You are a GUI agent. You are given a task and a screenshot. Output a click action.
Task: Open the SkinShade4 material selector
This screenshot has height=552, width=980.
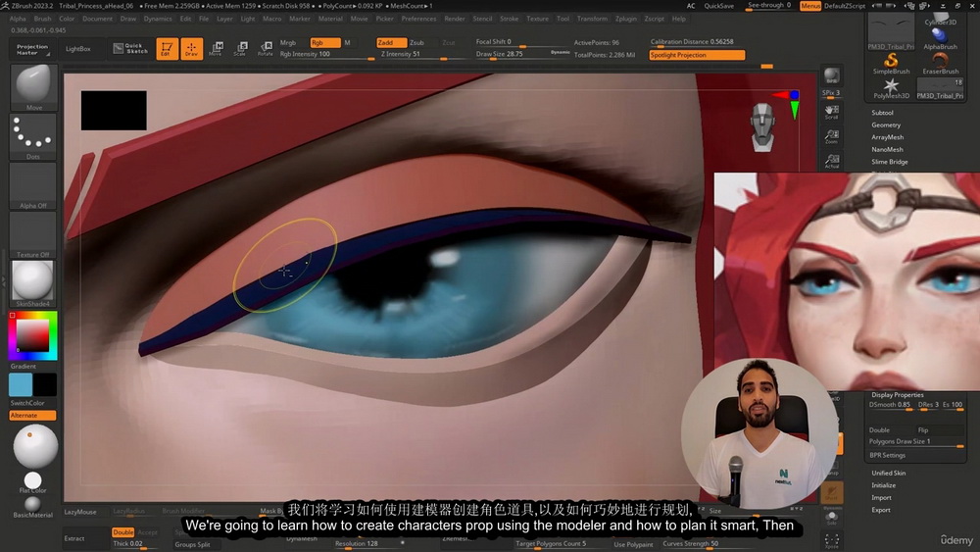pos(33,283)
